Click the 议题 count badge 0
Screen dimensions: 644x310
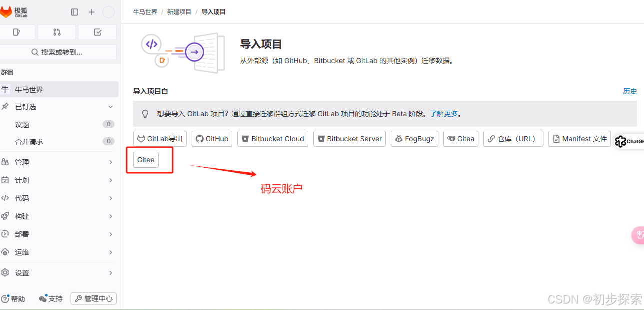pos(109,124)
